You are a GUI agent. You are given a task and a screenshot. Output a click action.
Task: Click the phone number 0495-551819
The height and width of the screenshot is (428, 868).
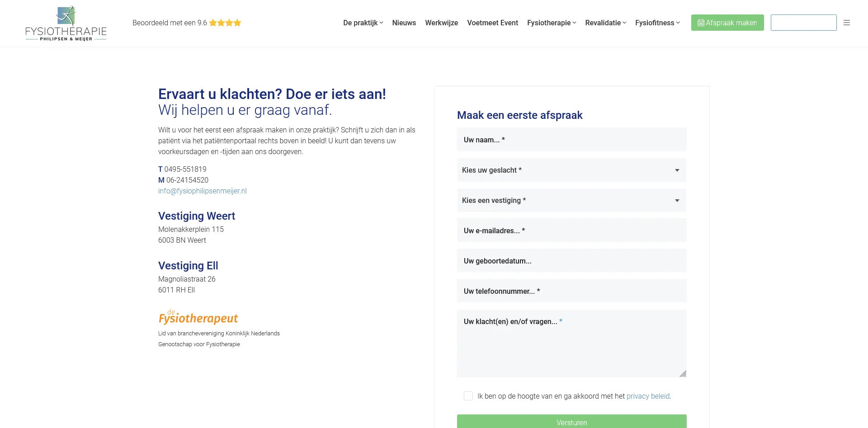pos(185,169)
